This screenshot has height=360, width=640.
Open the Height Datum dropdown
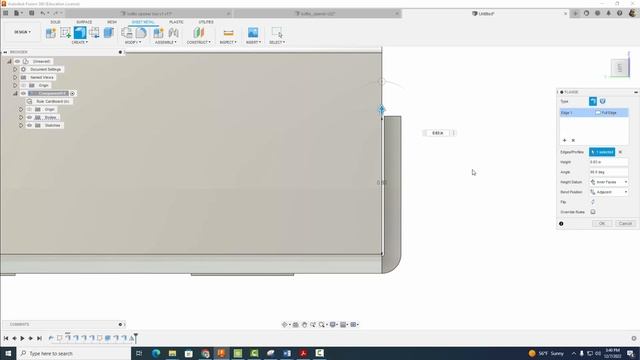609,182
